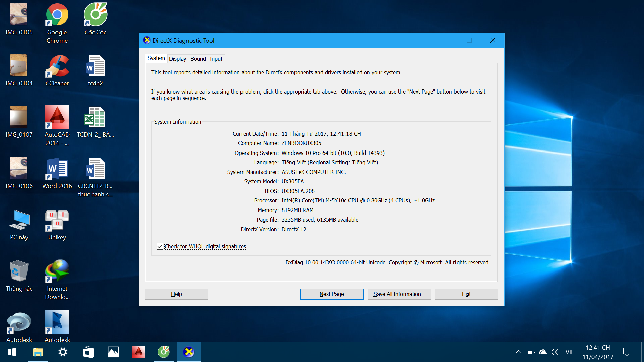Open the Word 2016 desktop shortcut
The image size is (644, 362).
click(57, 173)
